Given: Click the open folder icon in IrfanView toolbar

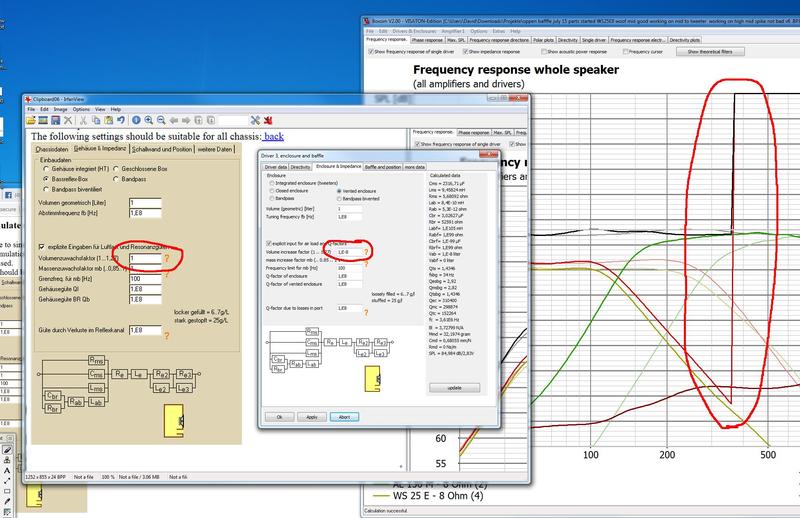Looking at the screenshot, I should click(31, 120).
